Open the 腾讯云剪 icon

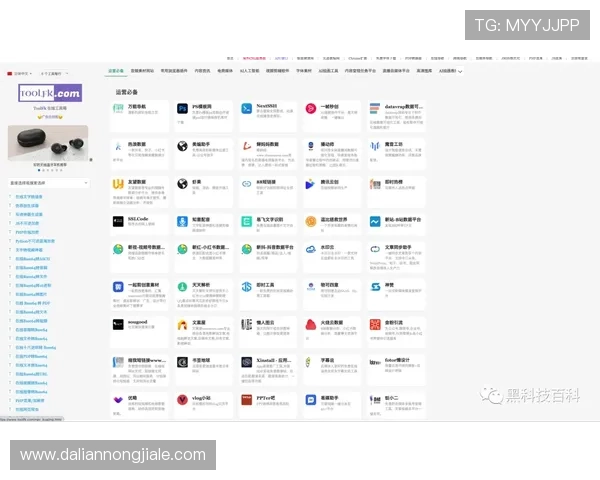point(311,184)
